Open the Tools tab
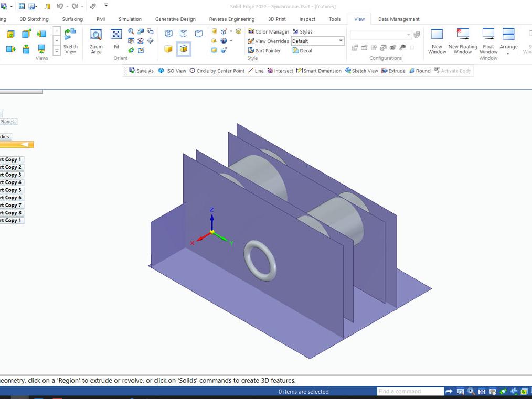The image size is (532, 399). tap(335, 19)
